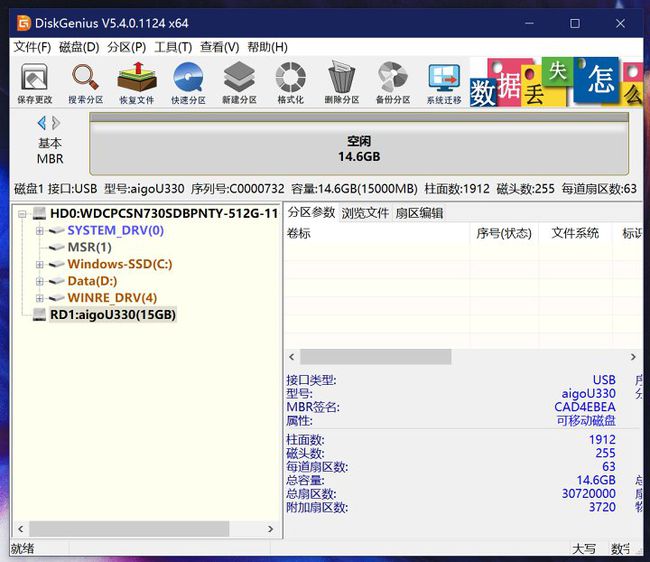Click partition list right scroll arrow
Viewport: 650px width, 562px height.
coord(633,357)
